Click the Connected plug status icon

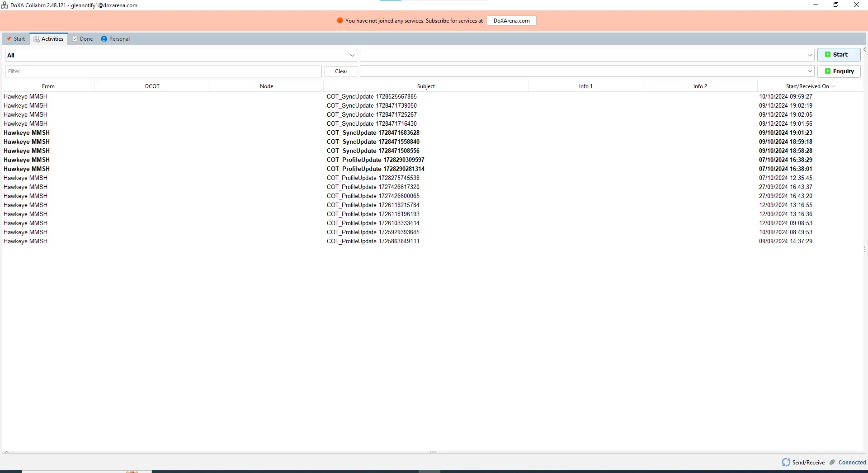832,462
